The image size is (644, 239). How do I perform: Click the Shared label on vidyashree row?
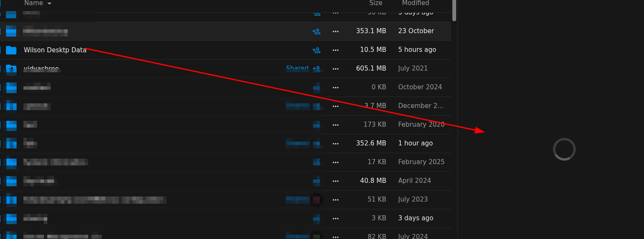tap(297, 68)
